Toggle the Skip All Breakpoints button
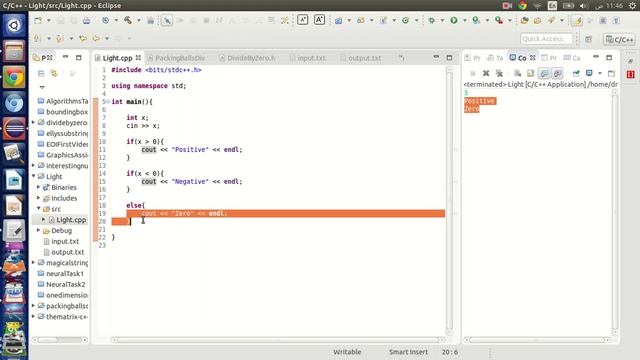The height and width of the screenshot is (360, 640). click(167, 20)
